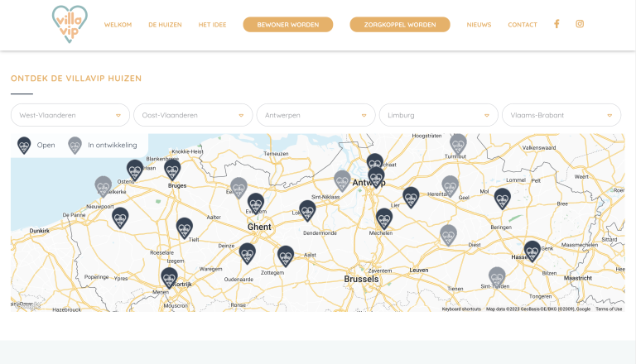Viewport: 636px width, 364px height.
Task: Visit the Facebook page icon
Action: pyautogui.click(x=556, y=24)
